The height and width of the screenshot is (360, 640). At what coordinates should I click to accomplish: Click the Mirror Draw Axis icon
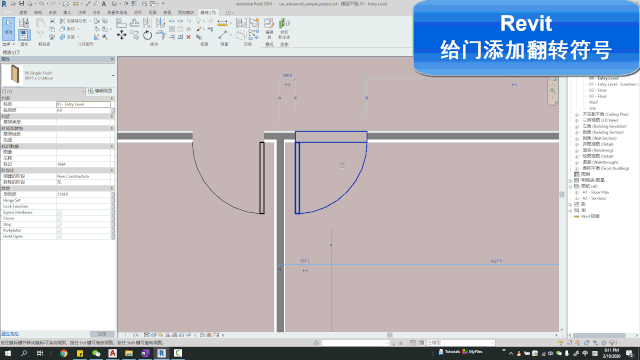(160, 23)
